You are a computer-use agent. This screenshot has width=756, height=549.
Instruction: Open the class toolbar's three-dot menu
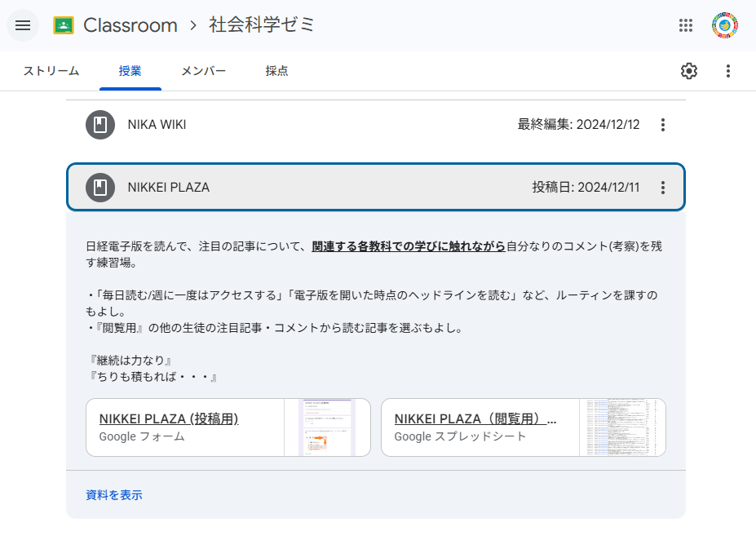728,71
